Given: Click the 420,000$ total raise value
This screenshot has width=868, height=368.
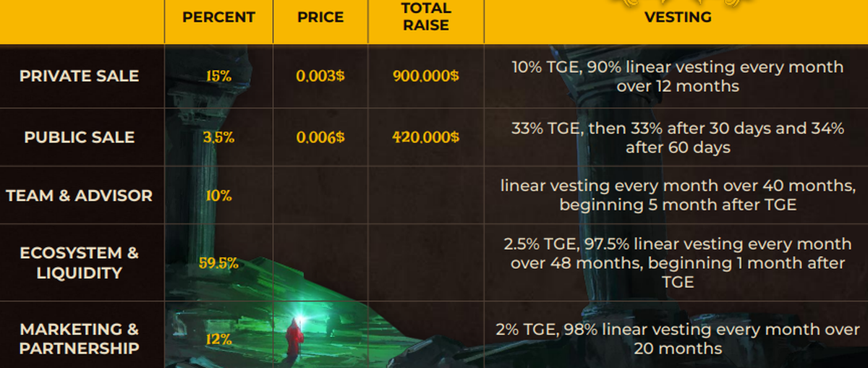Looking at the screenshot, I should (x=426, y=137).
